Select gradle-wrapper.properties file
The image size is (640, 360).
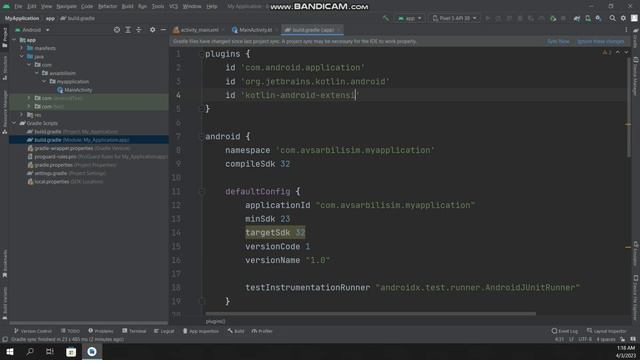coord(79,148)
